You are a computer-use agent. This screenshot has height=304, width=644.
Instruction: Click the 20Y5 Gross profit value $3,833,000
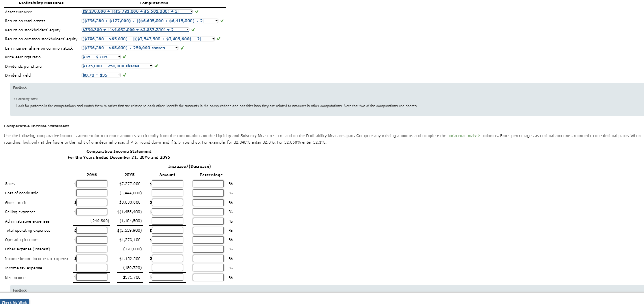(130, 202)
